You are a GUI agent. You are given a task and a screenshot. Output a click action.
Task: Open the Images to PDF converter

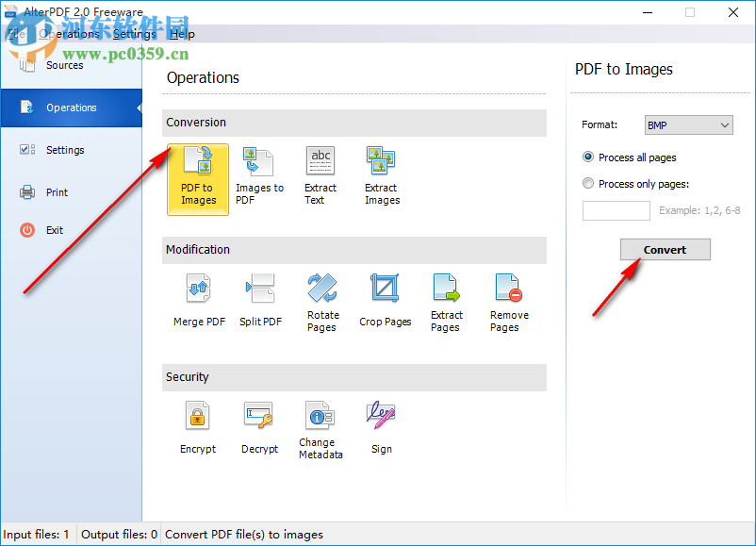tap(259, 179)
